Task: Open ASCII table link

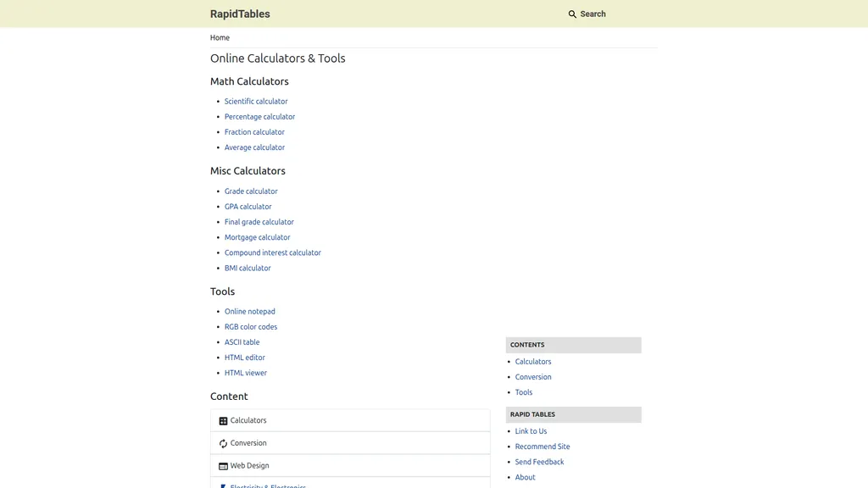Action: pyautogui.click(x=242, y=342)
